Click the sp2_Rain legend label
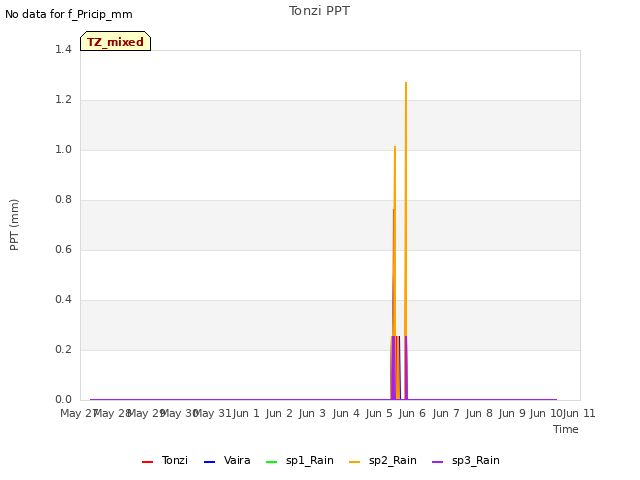 [x=393, y=460]
